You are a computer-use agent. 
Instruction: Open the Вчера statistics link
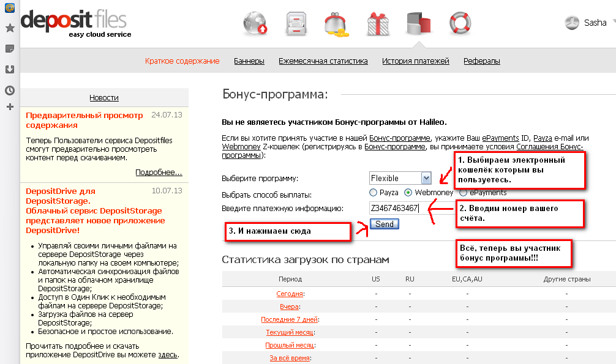coord(289,306)
